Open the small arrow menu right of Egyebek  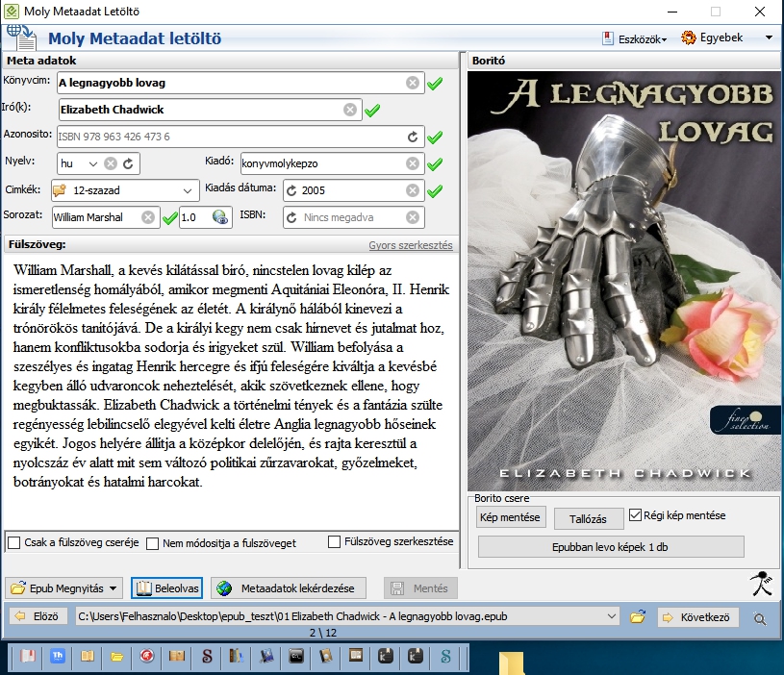[769, 37]
